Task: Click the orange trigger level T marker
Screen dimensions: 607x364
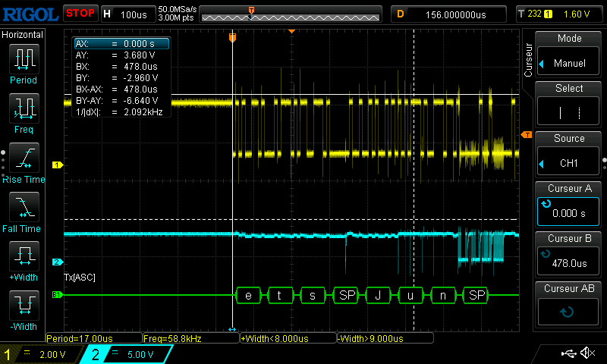Action: coord(526,135)
